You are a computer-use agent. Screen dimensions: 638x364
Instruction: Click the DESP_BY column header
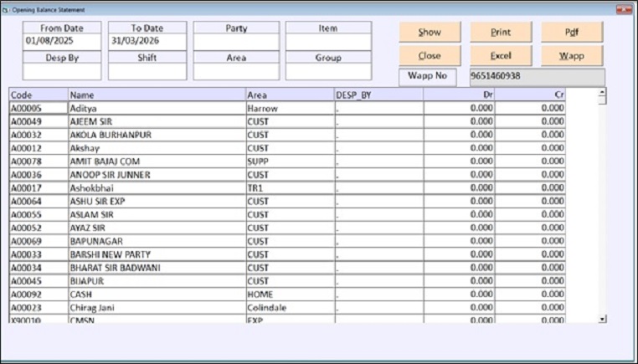378,95
